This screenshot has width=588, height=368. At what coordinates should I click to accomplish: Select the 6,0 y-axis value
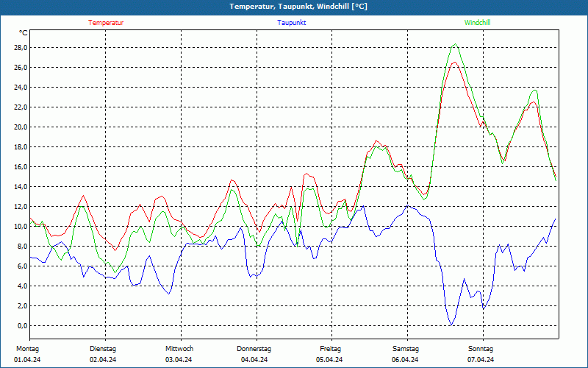(22, 266)
